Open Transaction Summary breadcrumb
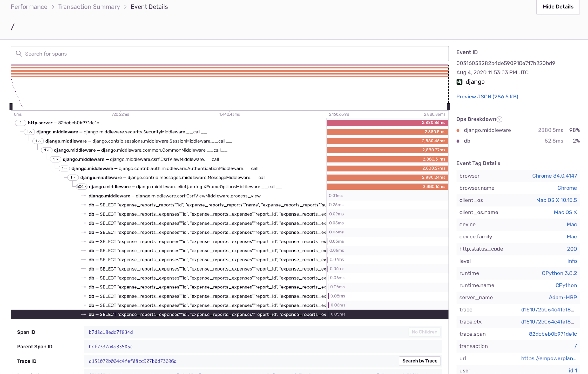This screenshot has width=588, height=374. click(x=89, y=7)
